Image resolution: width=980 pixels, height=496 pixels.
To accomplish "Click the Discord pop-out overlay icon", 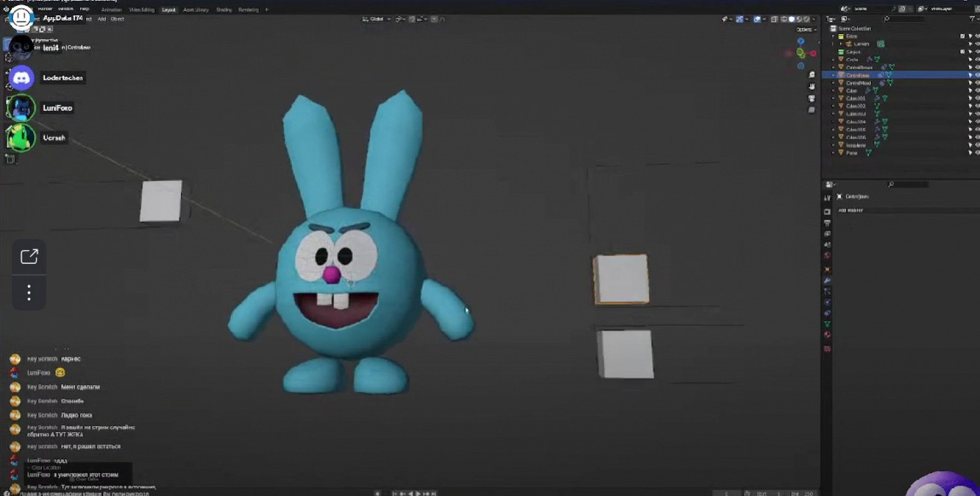I will (29, 257).
